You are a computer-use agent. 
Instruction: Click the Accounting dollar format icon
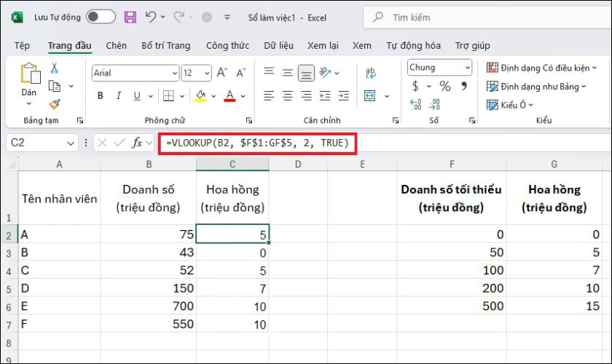(415, 86)
